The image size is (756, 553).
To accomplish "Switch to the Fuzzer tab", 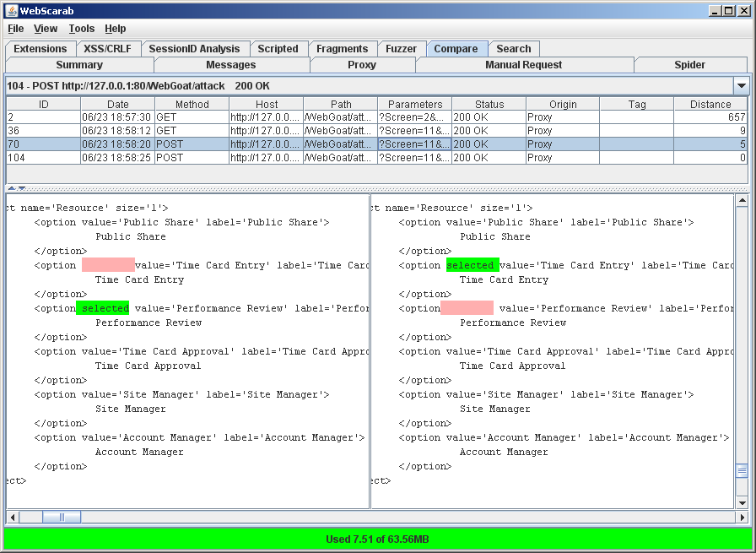I will click(401, 49).
